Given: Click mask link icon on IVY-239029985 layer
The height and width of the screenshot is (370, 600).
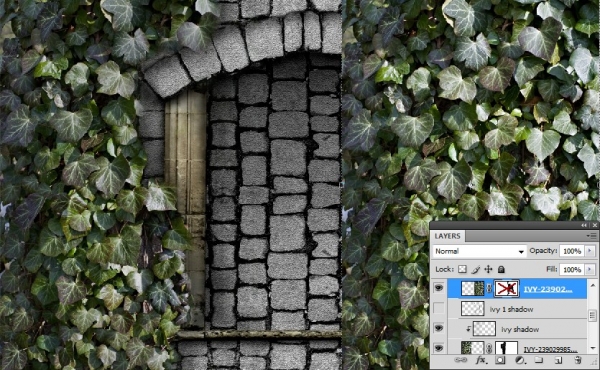Looking at the screenshot, I should point(489,348).
